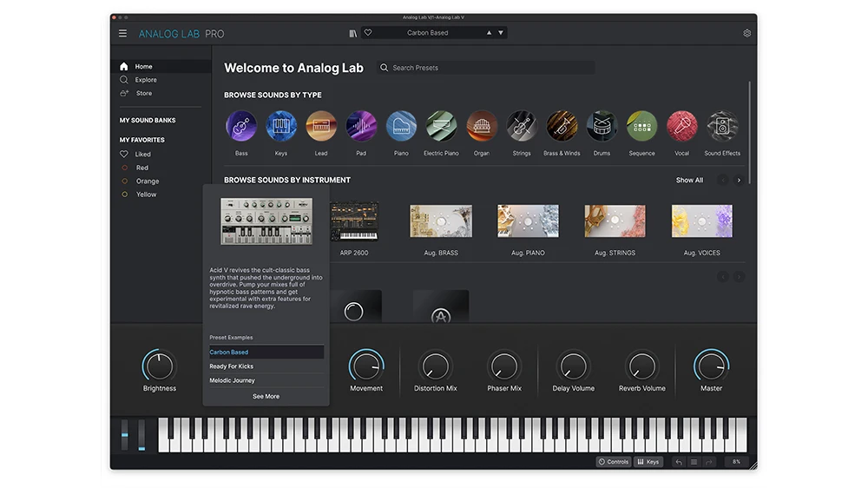Select the Electric Piano type icon
Screen dimensions: 868x488
pos(441,127)
